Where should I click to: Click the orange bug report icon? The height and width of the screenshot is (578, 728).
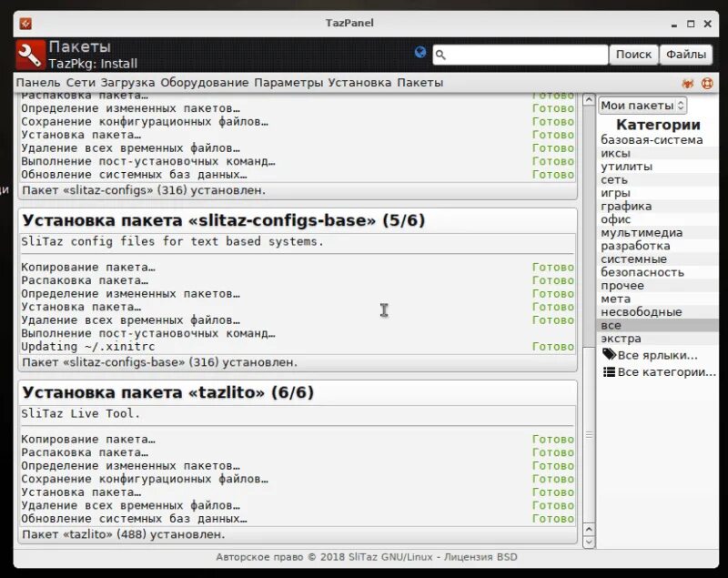pyautogui.click(x=688, y=84)
